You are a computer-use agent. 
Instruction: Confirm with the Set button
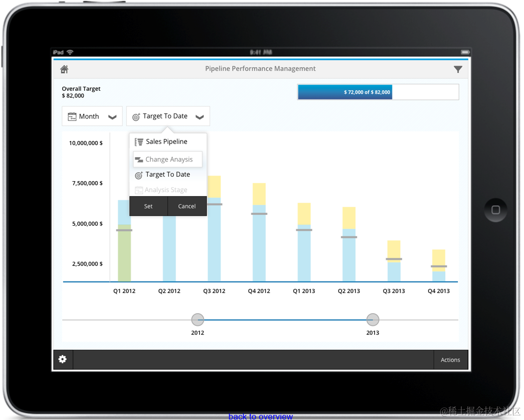point(148,206)
